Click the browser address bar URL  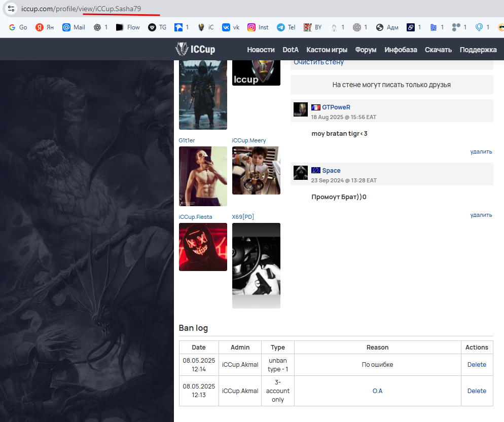(81, 9)
